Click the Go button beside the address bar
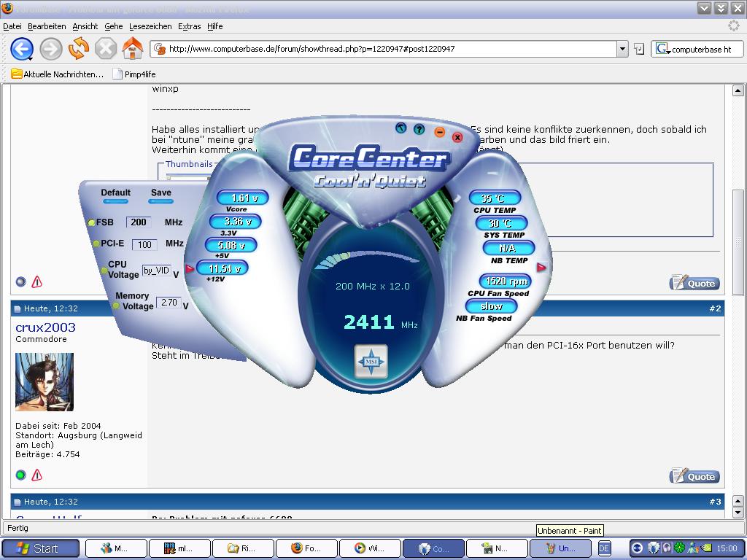 pos(639,49)
